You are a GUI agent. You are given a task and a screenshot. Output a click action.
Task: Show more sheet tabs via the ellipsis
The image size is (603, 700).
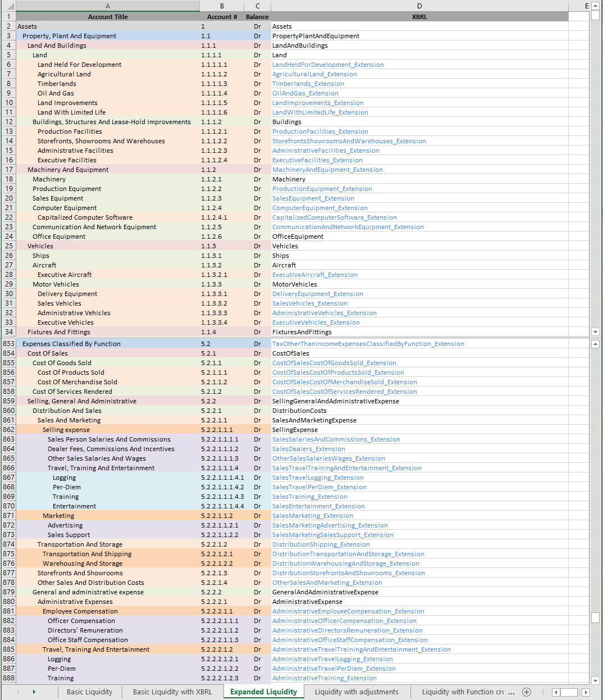(511, 692)
